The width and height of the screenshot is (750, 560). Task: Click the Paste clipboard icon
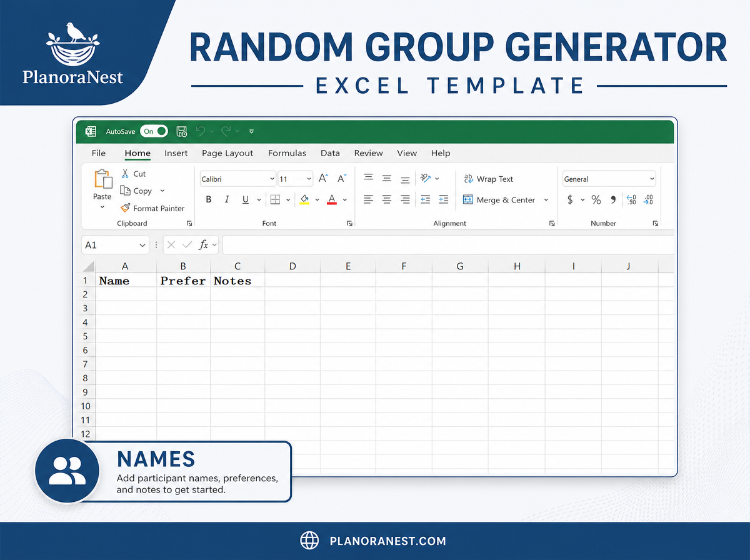point(103,179)
